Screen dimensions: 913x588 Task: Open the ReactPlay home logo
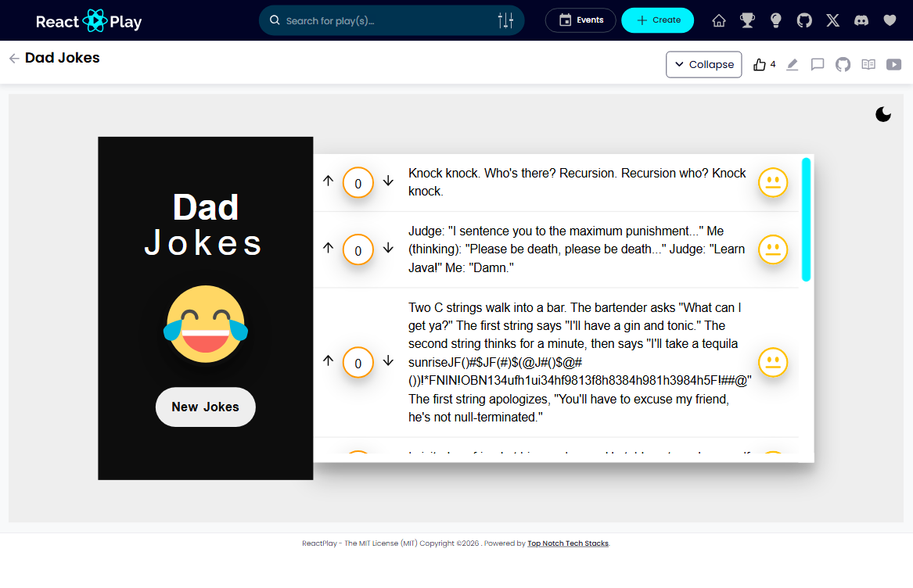(88, 21)
